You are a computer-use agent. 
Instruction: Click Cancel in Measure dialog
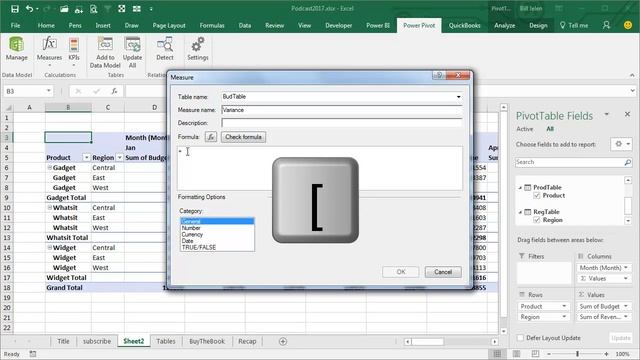click(x=443, y=272)
